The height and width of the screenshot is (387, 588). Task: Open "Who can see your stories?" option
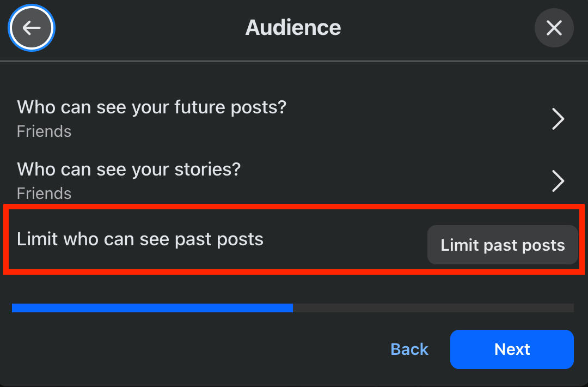click(x=128, y=170)
